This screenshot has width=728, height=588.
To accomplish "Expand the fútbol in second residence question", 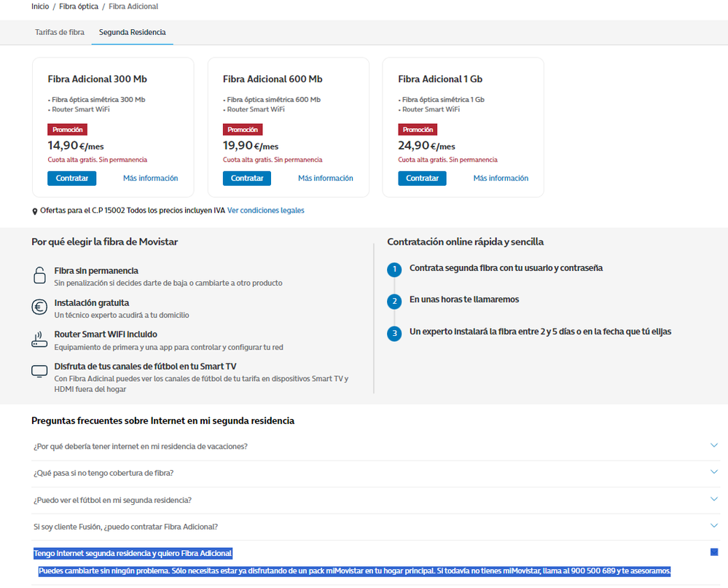I will (x=713, y=499).
